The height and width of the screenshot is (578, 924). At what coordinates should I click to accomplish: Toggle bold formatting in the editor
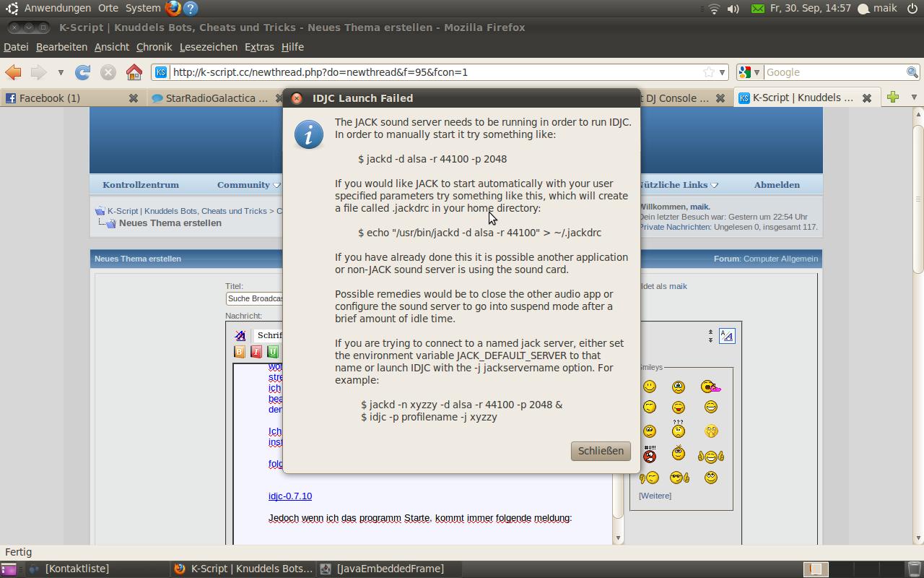coord(240,352)
